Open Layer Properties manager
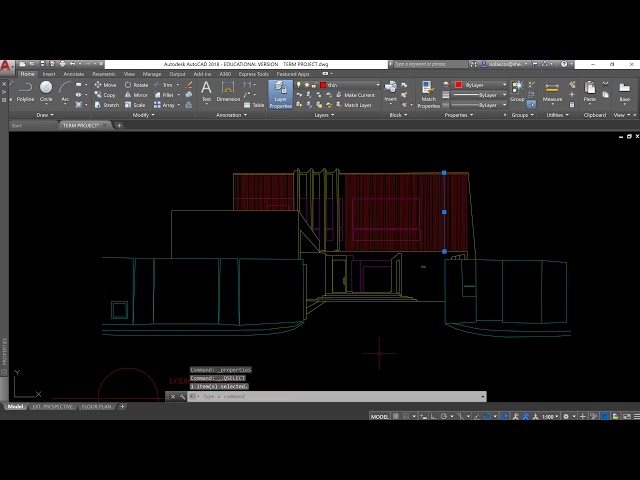This screenshot has height=480, width=640. pyautogui.click(x=280, y=95)
